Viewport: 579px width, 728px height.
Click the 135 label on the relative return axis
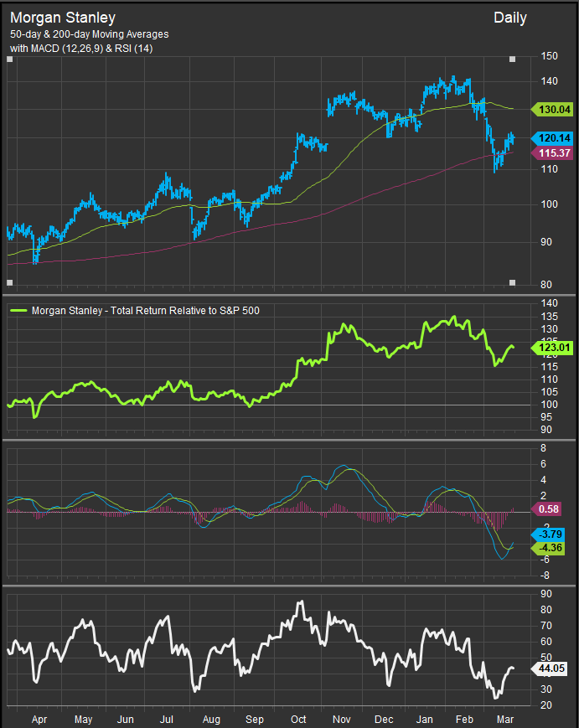pyautogui.click(x=550, y=317)
